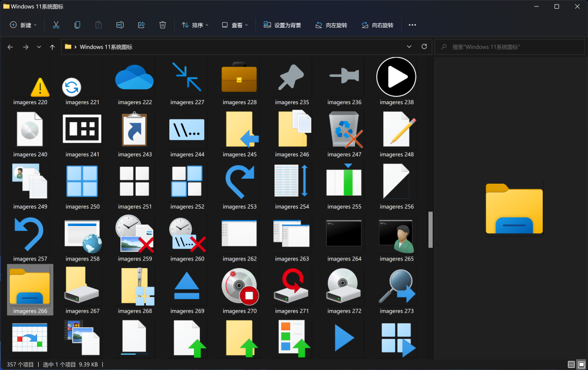Open the three-dots more options menu
588x370 pixels.
point(412,25)
